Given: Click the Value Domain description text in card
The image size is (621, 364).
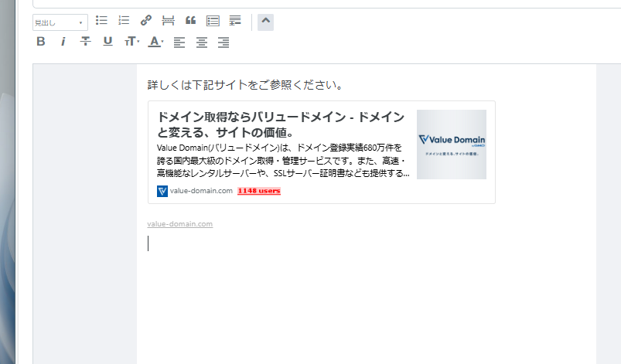Looking at the screenshot, I should click(283, 161).
